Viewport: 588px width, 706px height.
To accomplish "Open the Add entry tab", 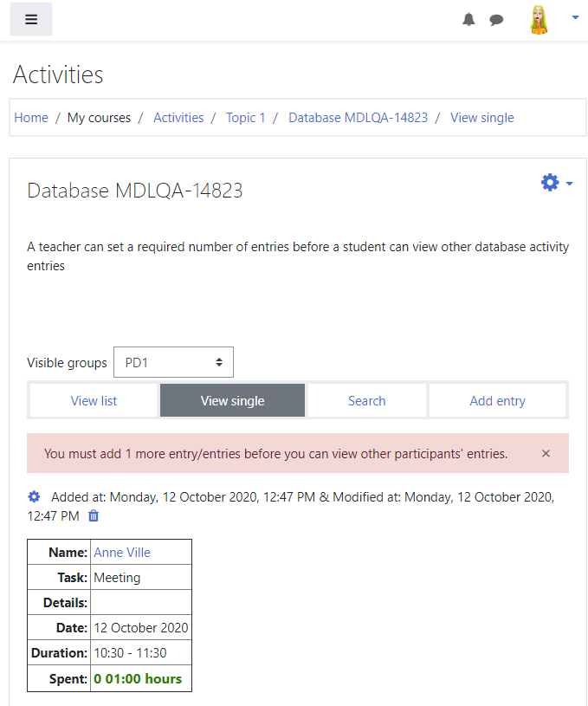I will click(x=497, y=400).
